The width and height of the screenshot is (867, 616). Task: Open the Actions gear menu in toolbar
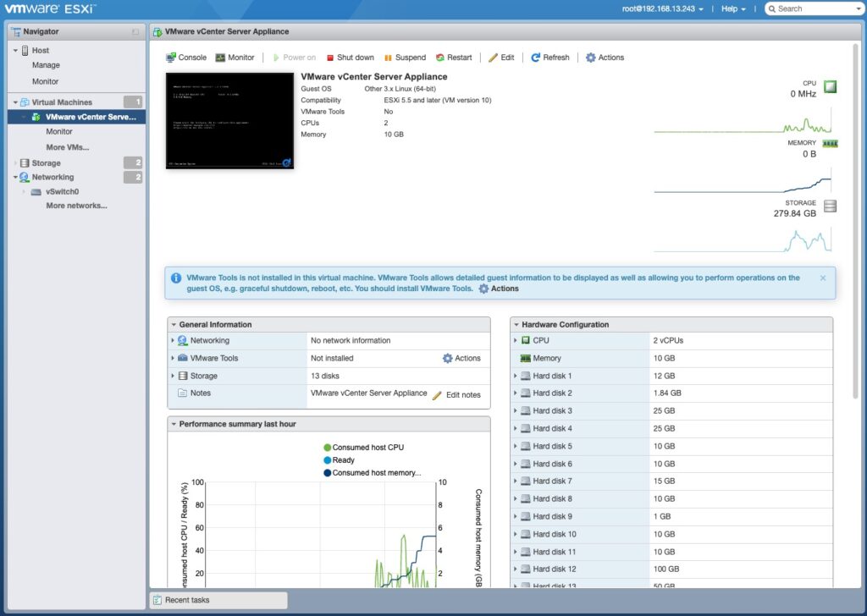click(605, 58)
